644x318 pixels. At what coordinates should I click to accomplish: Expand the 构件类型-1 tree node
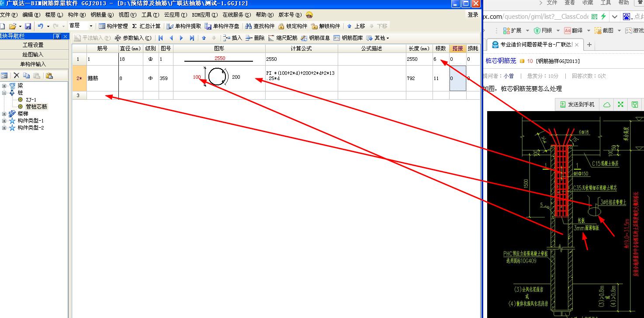(4, 121)
